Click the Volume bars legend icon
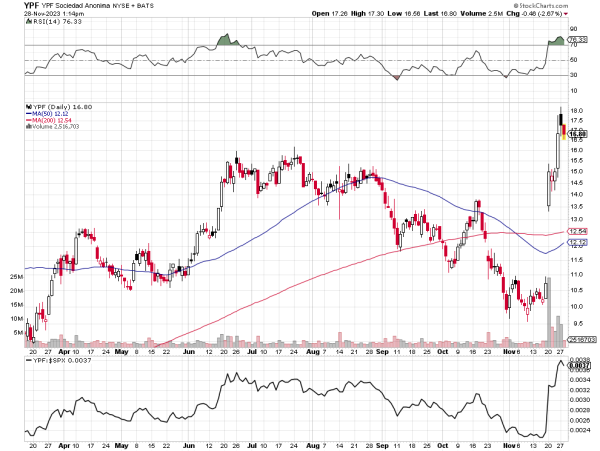 coord(27,127)
